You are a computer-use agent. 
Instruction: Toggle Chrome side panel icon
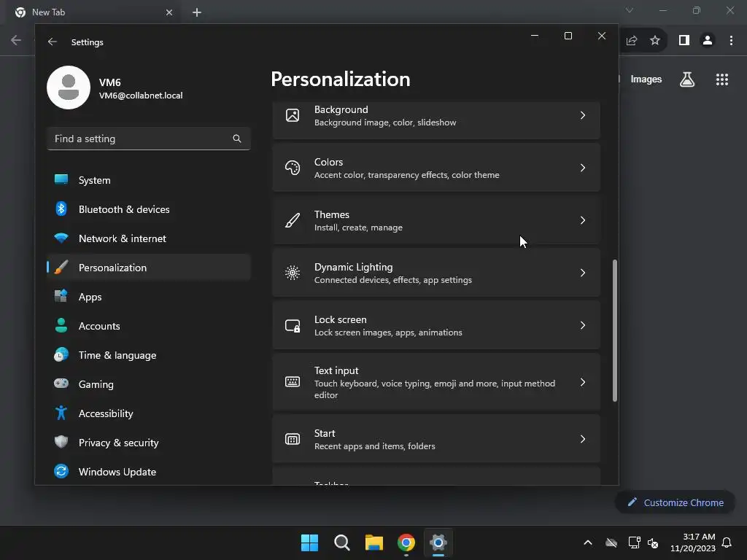tap(684, 41)
